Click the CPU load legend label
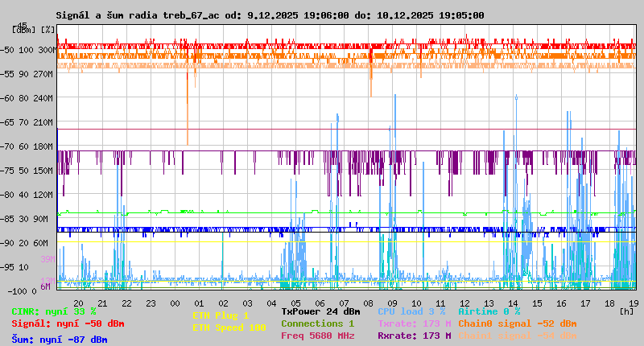 click(x=411, y=311)
